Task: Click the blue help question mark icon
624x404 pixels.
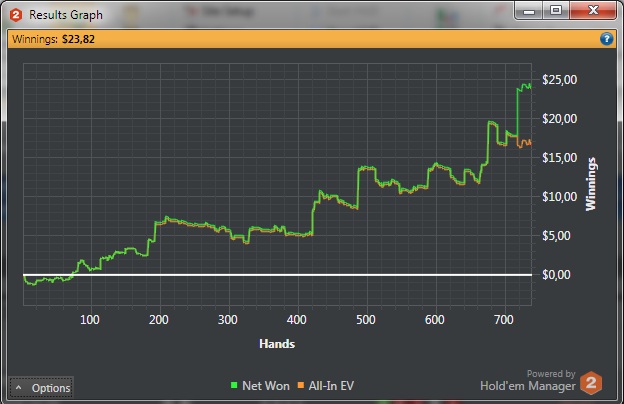Action: (x=606, y=39)
